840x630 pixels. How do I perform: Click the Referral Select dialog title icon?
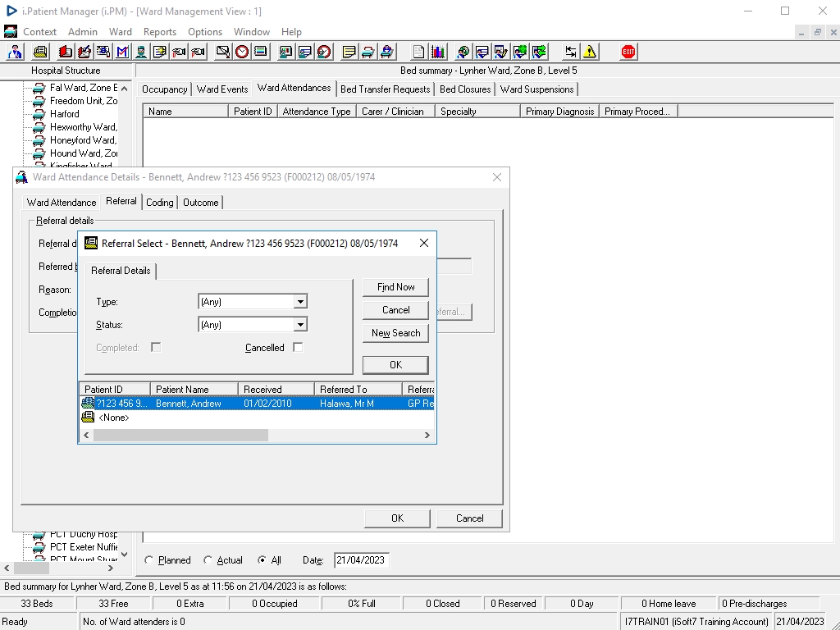[91, 243]
